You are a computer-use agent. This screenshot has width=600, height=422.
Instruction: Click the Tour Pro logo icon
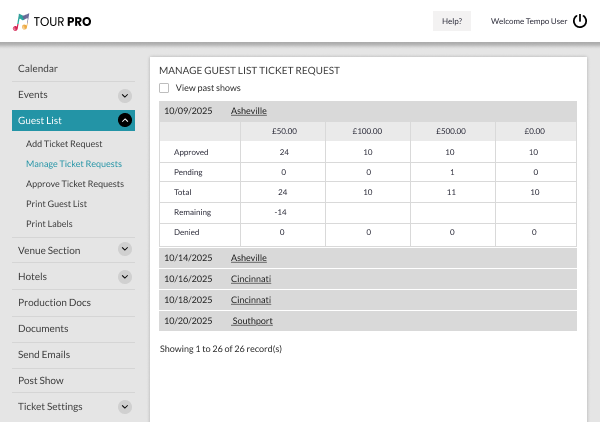coord(21,21)
